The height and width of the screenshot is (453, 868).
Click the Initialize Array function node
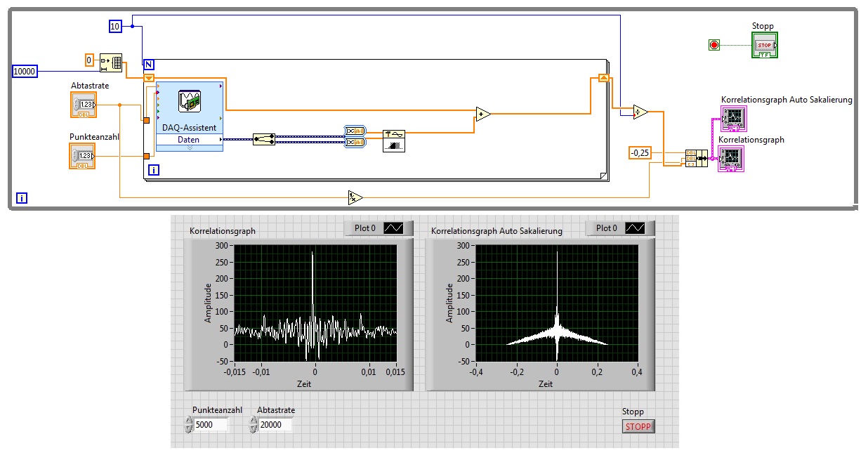[x=111, y=63]
